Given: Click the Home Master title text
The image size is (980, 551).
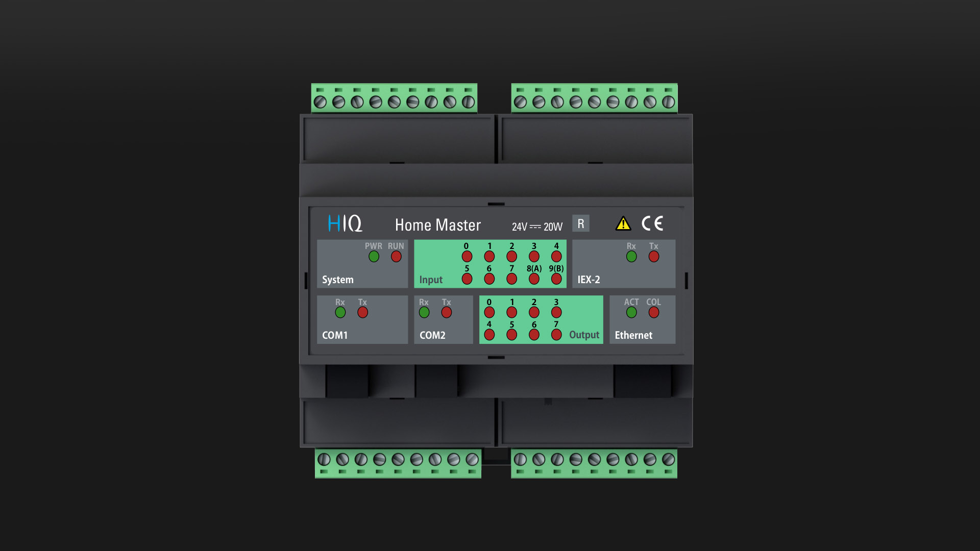Looking at the screenshot, I should pyautogui.click(x=438, y=225).
